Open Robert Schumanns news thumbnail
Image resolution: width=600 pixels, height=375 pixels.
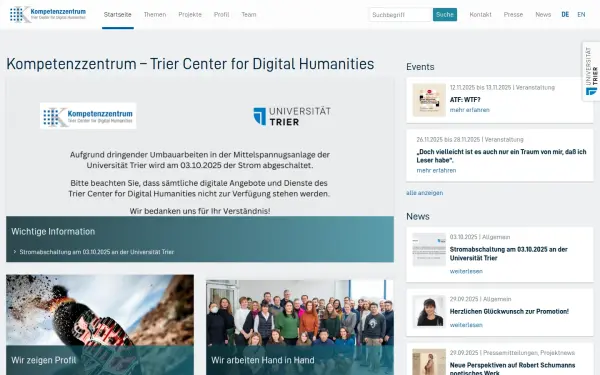(x=429, y=362)
